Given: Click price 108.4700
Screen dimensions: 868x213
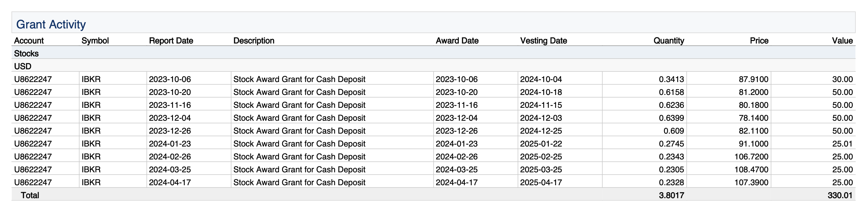Looking at the screenshot, I should [x=751, y=170].
